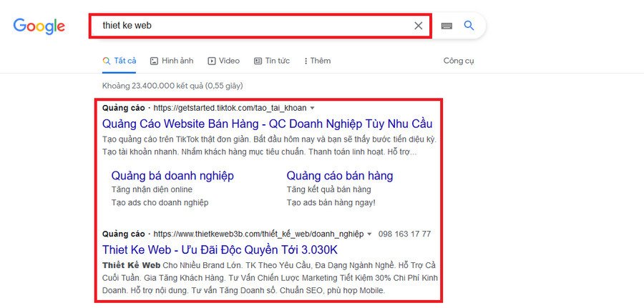
Task: Clear the search box with the X icon
Action: click(418, 26)
